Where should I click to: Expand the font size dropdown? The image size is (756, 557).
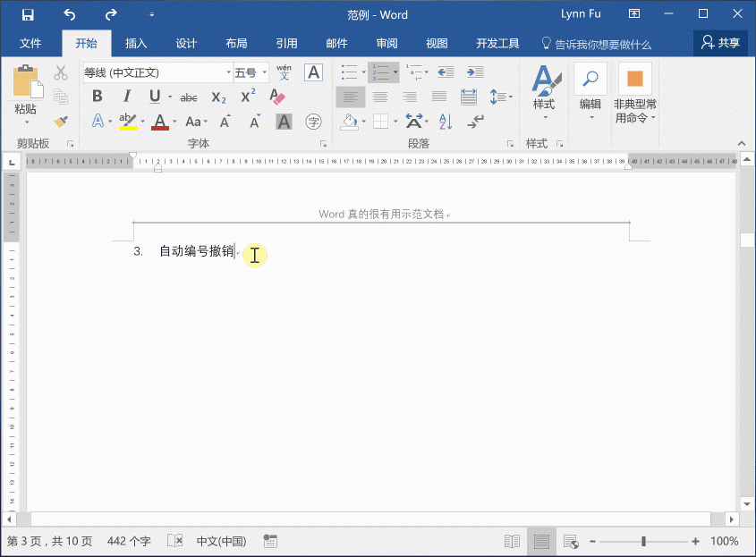point(264,72)
